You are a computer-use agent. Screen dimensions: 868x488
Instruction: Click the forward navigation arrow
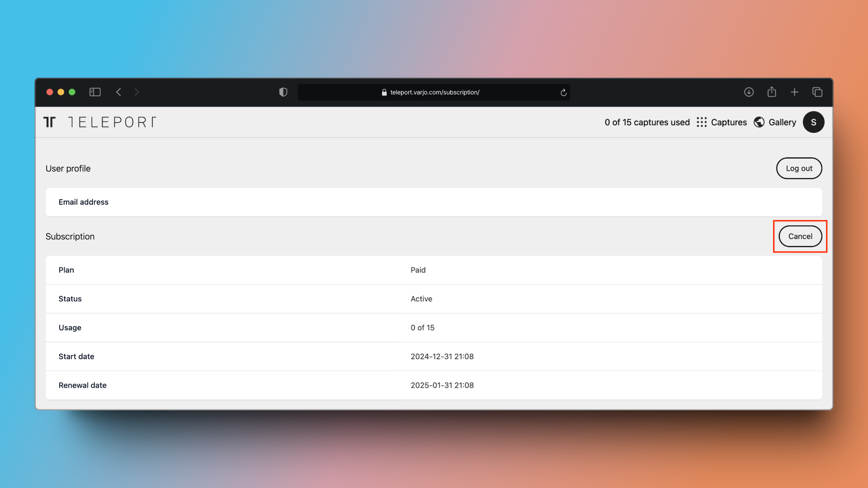(137, 92)
